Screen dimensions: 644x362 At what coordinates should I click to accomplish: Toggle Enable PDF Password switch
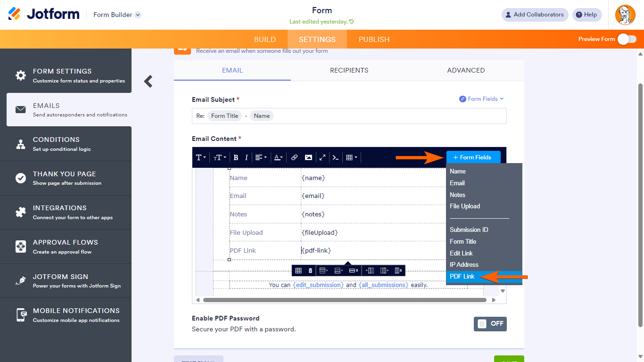pyautogui.click(x=490, y=324)
